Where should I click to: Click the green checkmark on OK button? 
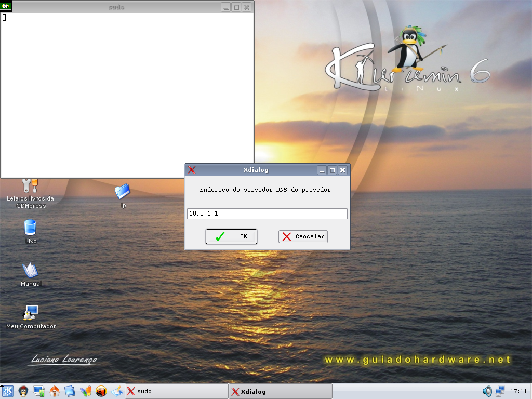(x=220, y=236)
